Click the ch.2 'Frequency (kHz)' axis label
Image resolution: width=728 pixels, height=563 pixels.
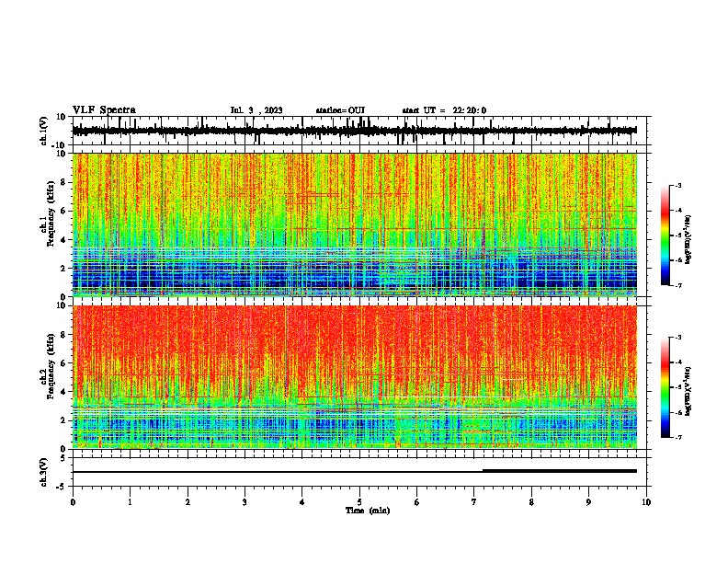click(x=51, y=366)
